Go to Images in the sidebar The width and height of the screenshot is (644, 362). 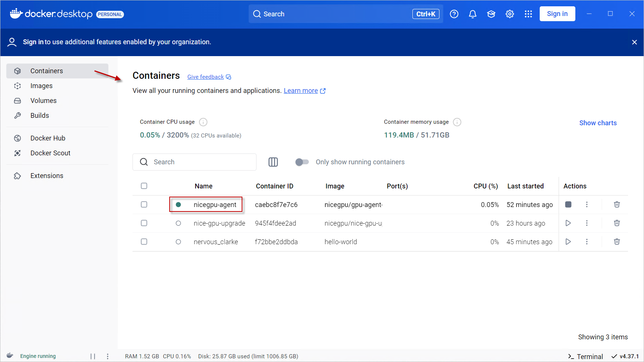[x=42, y=86]
